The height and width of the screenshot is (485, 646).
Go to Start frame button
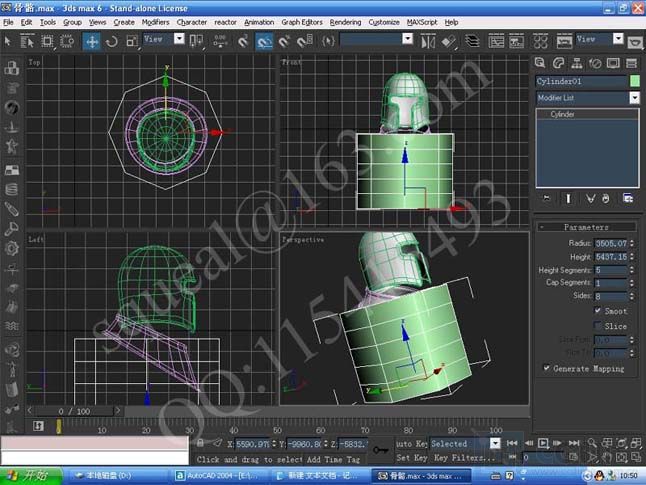512,443
